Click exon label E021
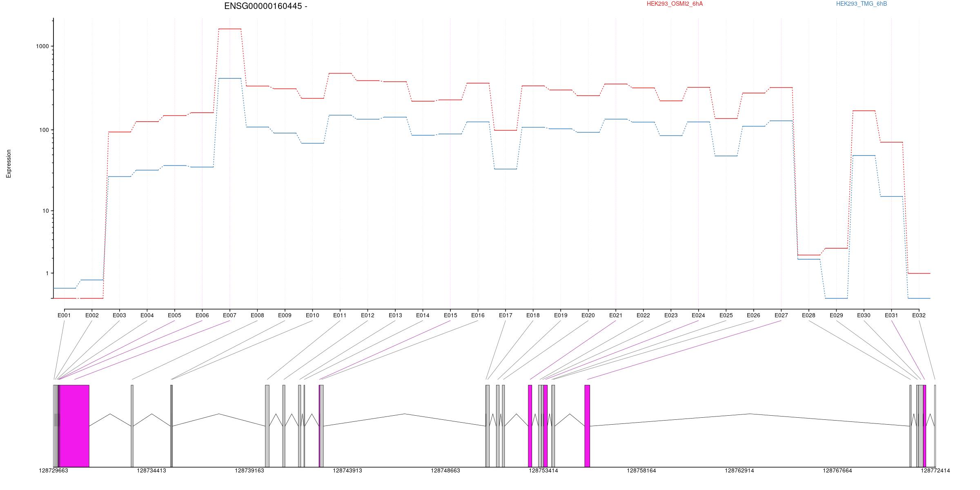The width and height of the screenshot is (980, 490). (616, 315)
